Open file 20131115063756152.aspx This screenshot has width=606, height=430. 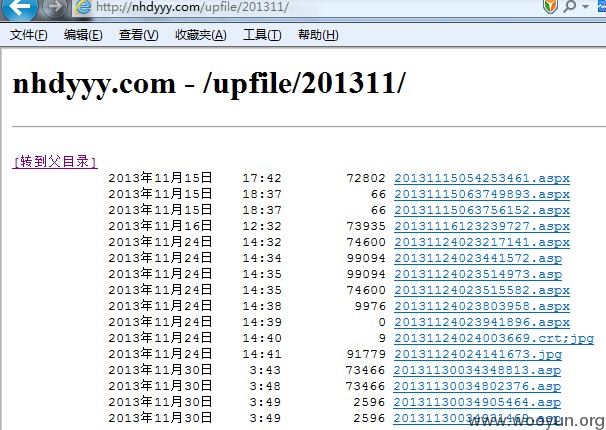point(482,210)
